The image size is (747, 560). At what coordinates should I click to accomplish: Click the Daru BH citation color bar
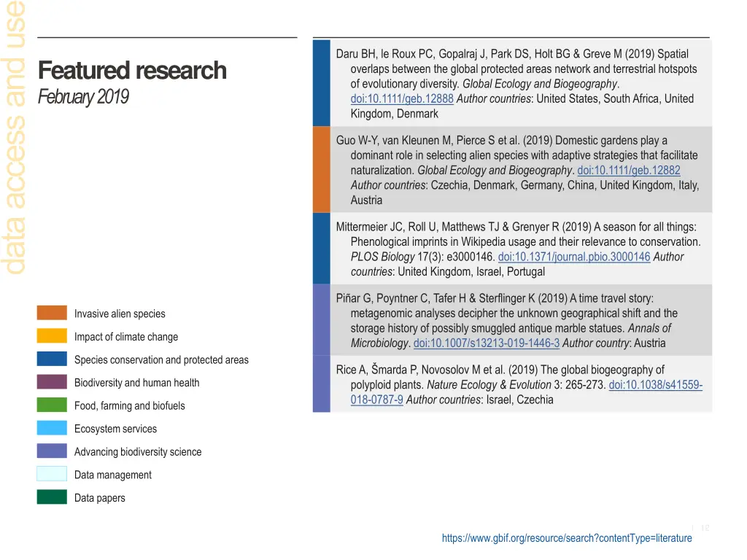tap(322, 83)
